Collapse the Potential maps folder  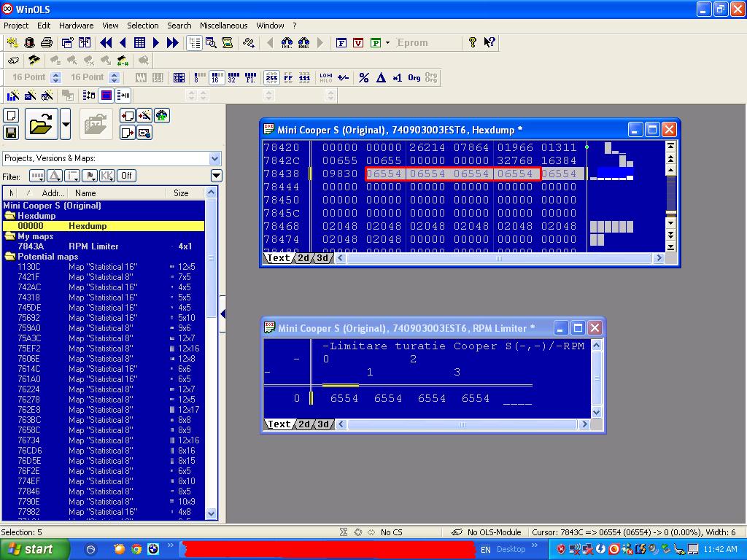(10, 257)
